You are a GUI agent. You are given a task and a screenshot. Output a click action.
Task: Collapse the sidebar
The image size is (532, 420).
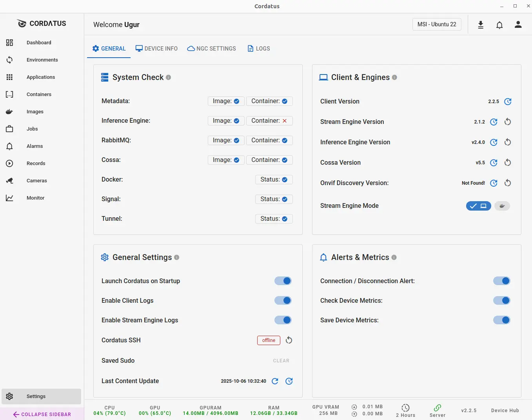pyautogui.click(x=42, y=414)
